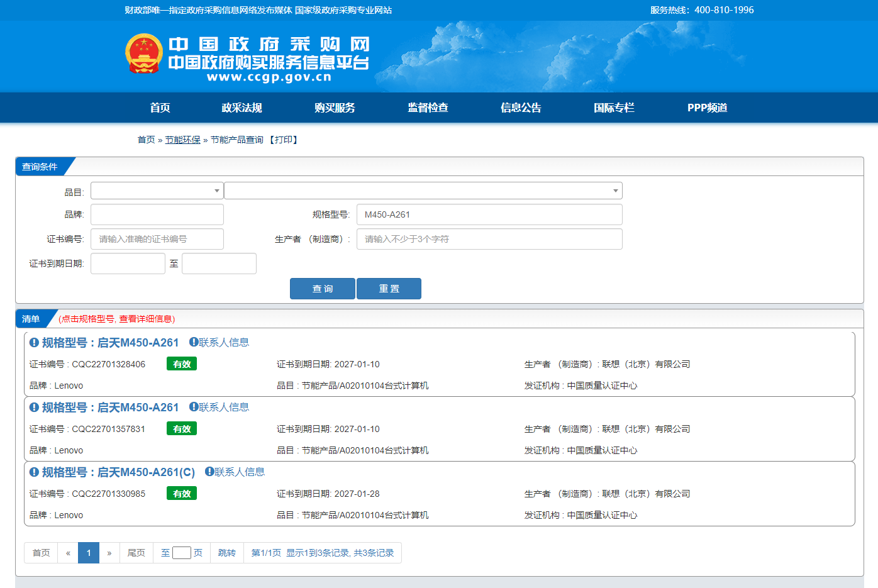Click 跳转 jump button
The height and width of the screenshot is (588, 878).
(227, 553)
